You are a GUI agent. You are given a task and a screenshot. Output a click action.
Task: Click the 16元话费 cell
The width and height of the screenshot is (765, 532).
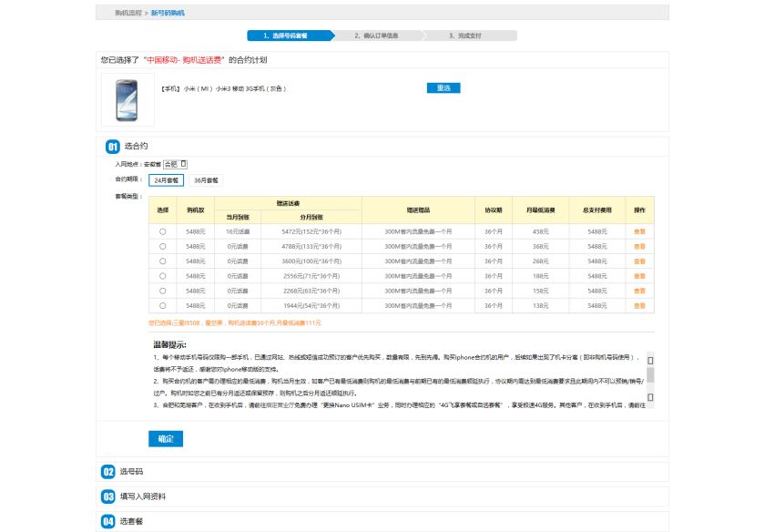click(x=238, y=231)
